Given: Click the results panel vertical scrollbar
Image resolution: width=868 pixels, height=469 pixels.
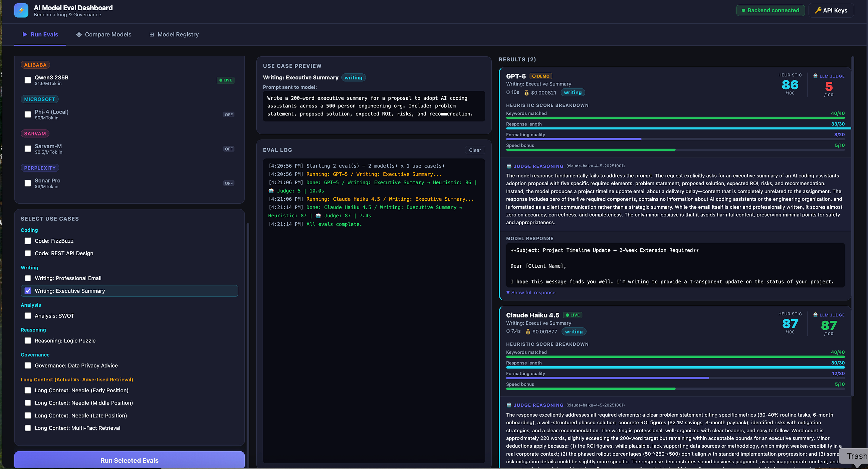Looking at the screenshot, I should 853,226.
